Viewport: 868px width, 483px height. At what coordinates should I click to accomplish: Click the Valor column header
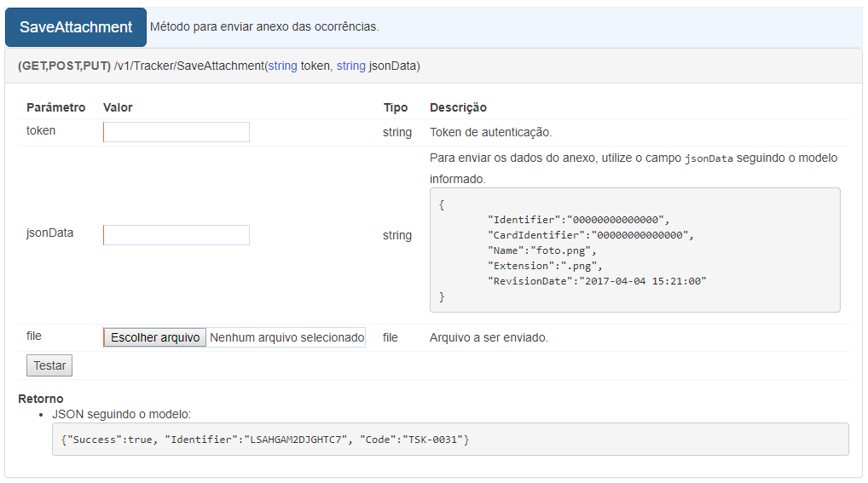click(x=118, y=107)
